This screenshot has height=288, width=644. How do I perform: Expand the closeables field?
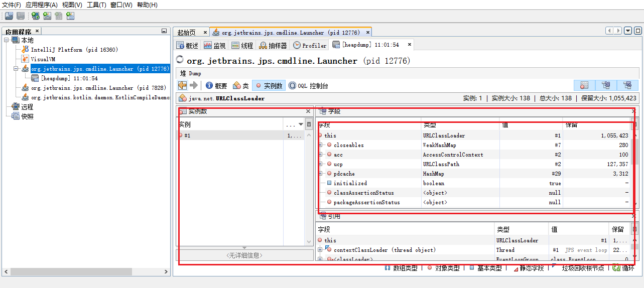pyautogui.click(x=320, y=145)
